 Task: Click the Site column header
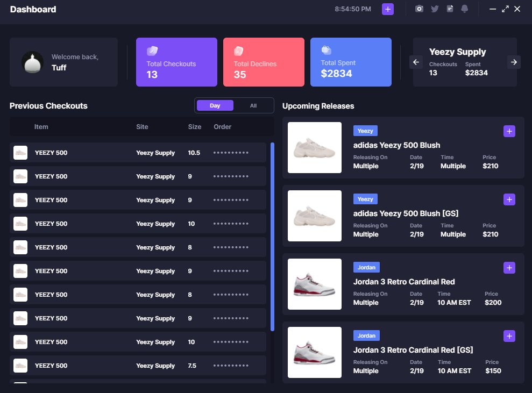click(142, 127)
